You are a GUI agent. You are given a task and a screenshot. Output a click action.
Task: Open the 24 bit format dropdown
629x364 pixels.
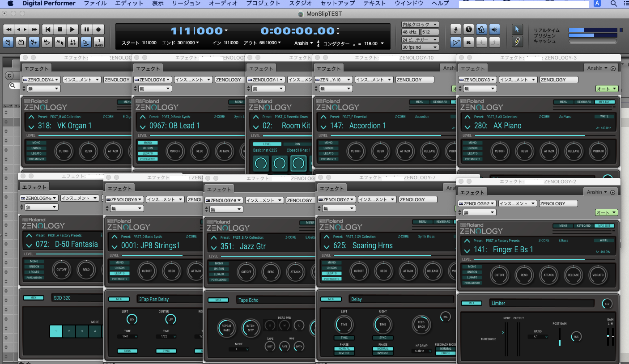pyautogui.click(x=420, y=39)
